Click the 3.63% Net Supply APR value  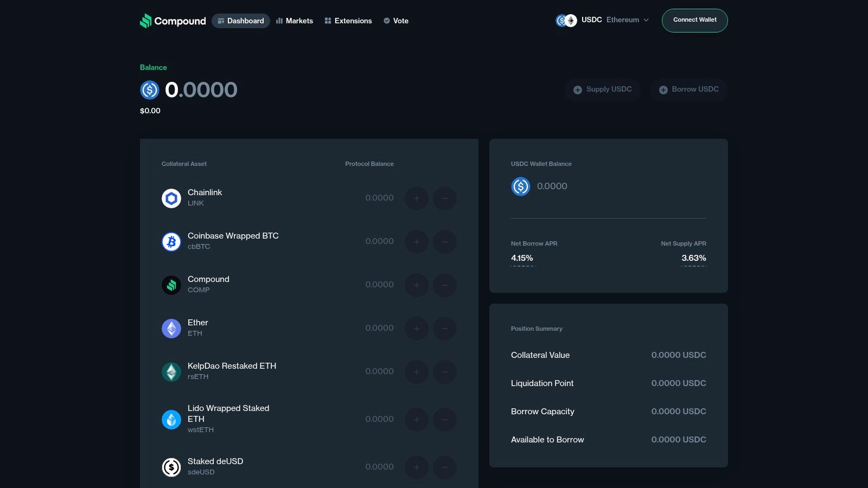point(694,258)
